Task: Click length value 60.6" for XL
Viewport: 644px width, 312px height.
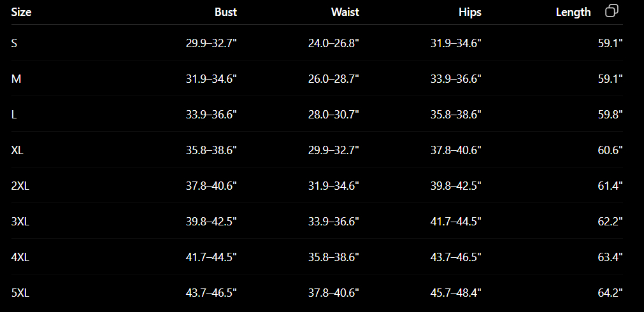Action: click(x=610, y=150)
